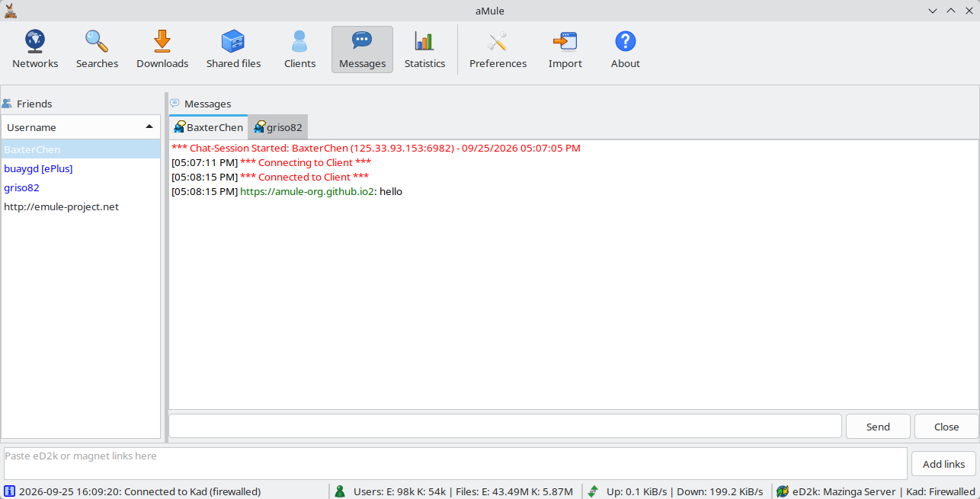
Task: Click the Up 0.1 KiB/s speed text
Action: click(685, 491)
